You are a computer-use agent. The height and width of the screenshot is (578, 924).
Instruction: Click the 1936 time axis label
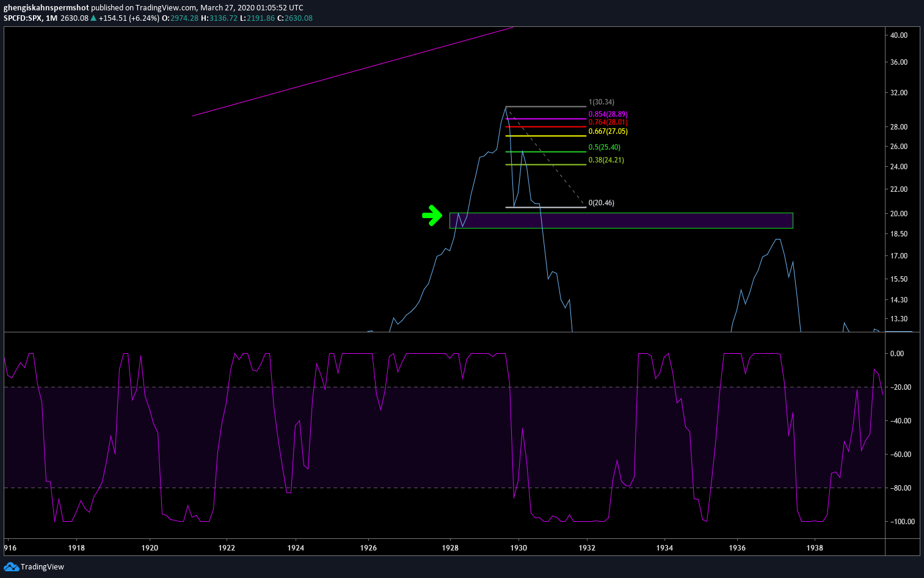pos(737,548)
